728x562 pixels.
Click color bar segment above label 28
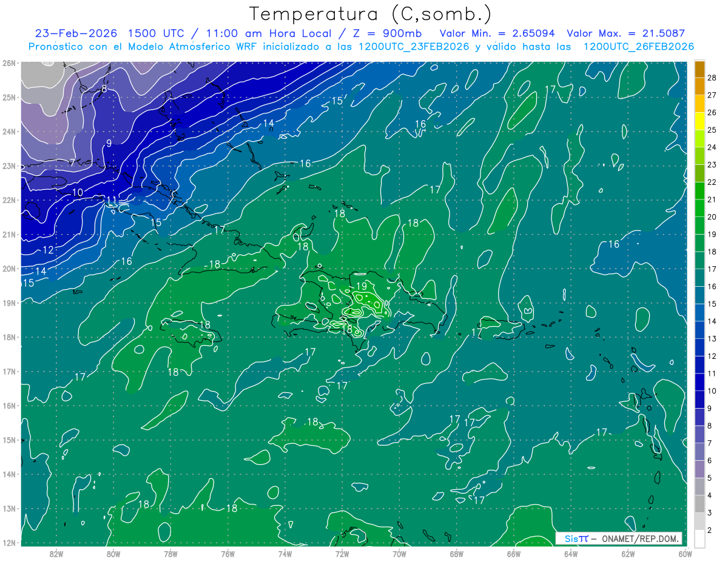pos(699,69)
